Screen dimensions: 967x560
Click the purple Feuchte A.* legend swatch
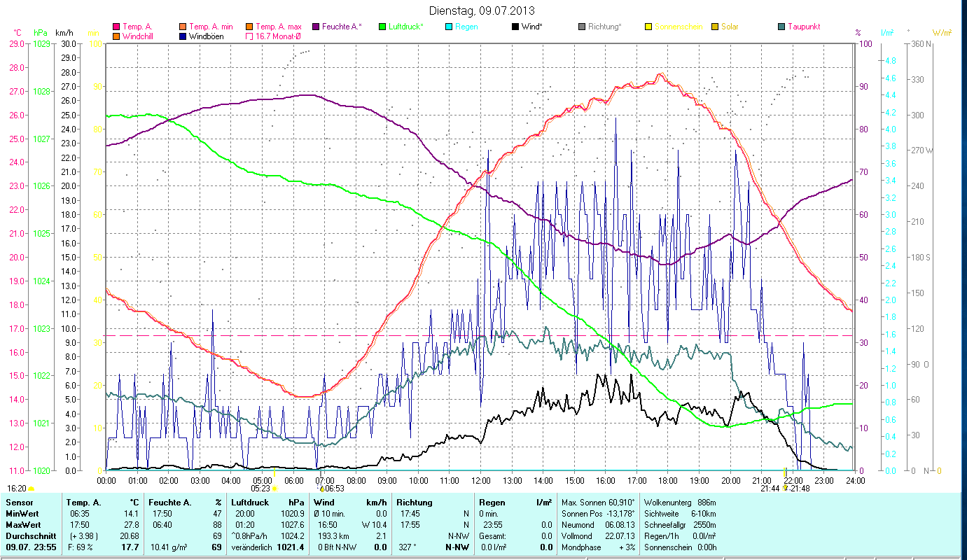[x=316, y=27]
